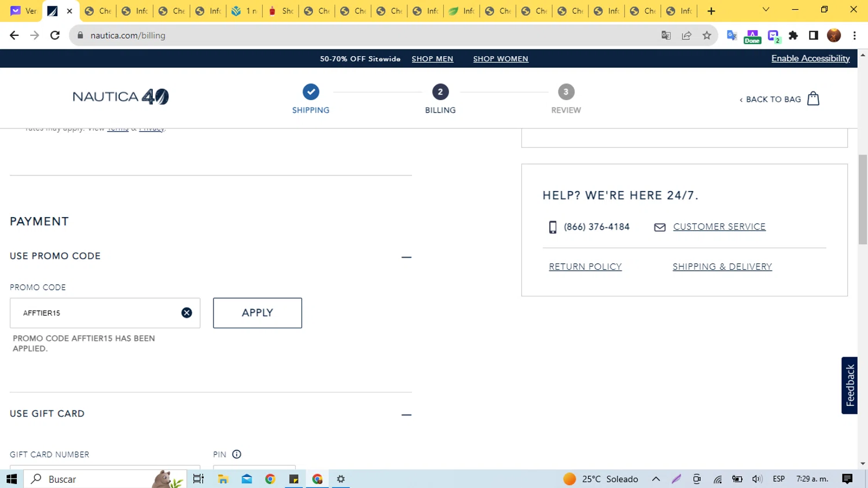The height and width of the screenshot is (488, 868).
Task: Collapse the Use Promo Code section
Action: (x=406, y=257)
